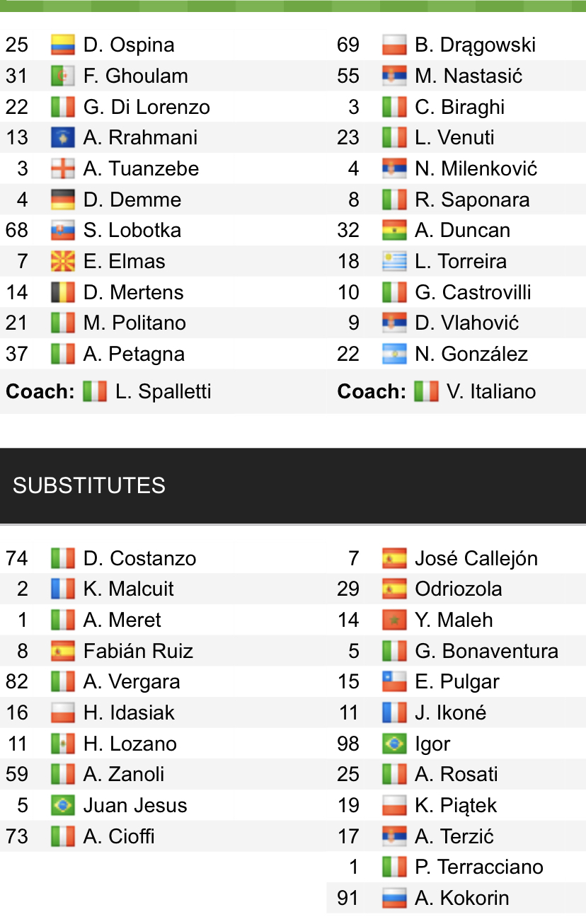The height and width of the screenshot is (924, 586).
Task: Click the North Macedonia flag beside E. Elmas
Action: coord(63,262)
